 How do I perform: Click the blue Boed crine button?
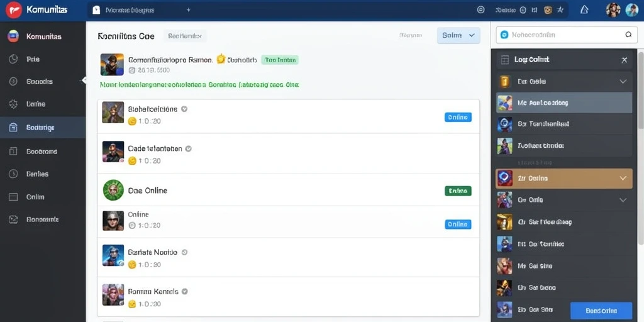pos(601,311)
